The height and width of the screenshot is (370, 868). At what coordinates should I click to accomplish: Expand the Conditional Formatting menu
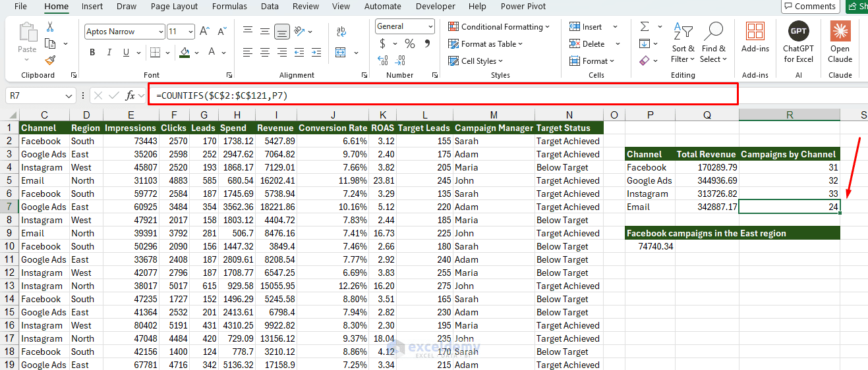pyautogui.click(x=499, y=27)
